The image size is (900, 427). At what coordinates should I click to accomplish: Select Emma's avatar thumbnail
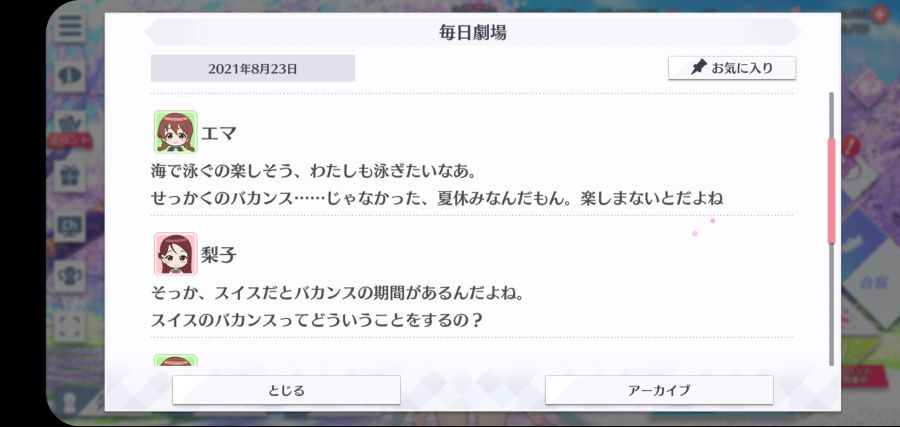tap(176, 131)
